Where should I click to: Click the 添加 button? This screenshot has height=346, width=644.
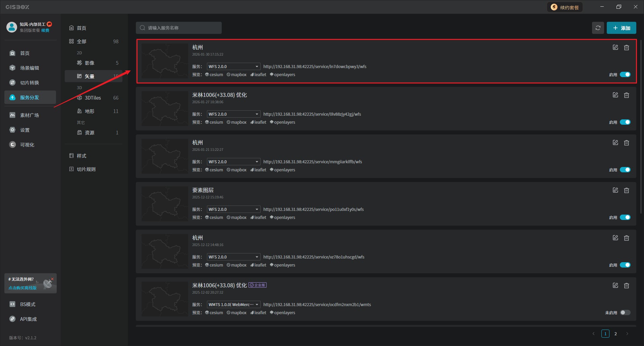tap(621, 28)
